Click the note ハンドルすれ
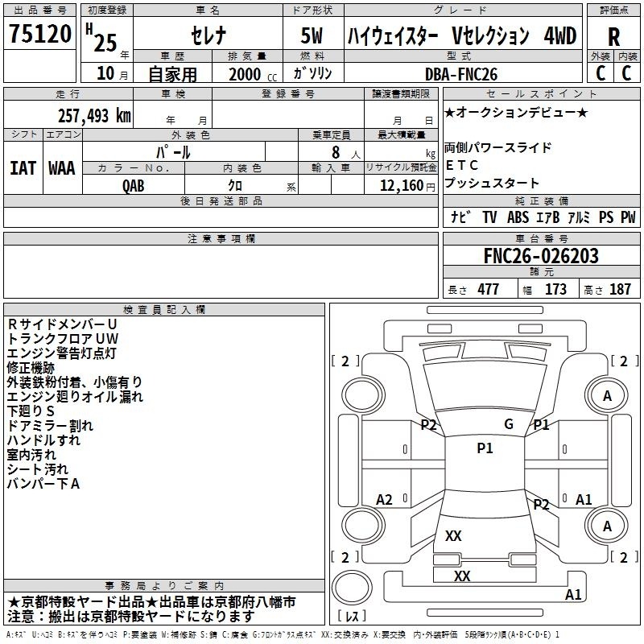Screen dimensions: 644x644 point(44,440)
